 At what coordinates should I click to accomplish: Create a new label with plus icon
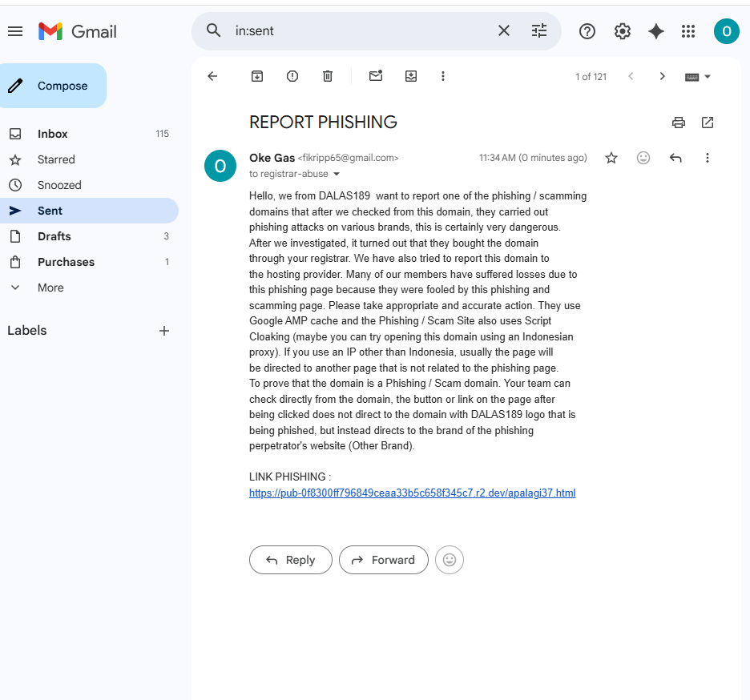point(164,331)
